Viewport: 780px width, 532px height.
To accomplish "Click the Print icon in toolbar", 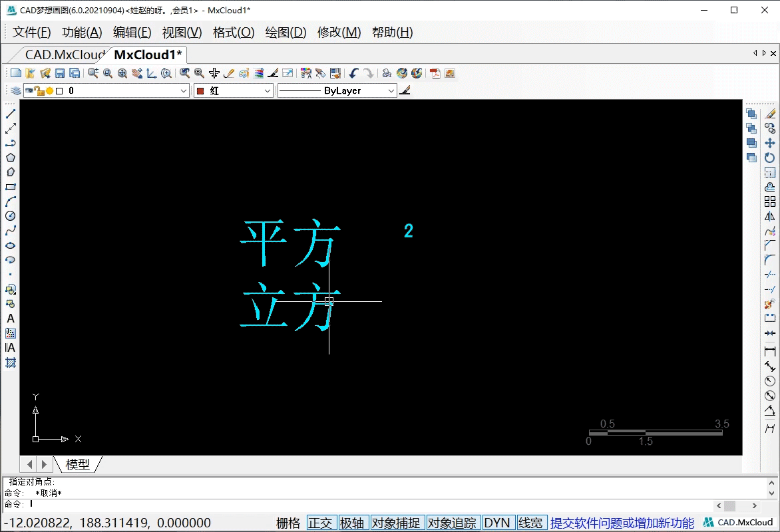I will pyautogui.click(x=387, y=73).
